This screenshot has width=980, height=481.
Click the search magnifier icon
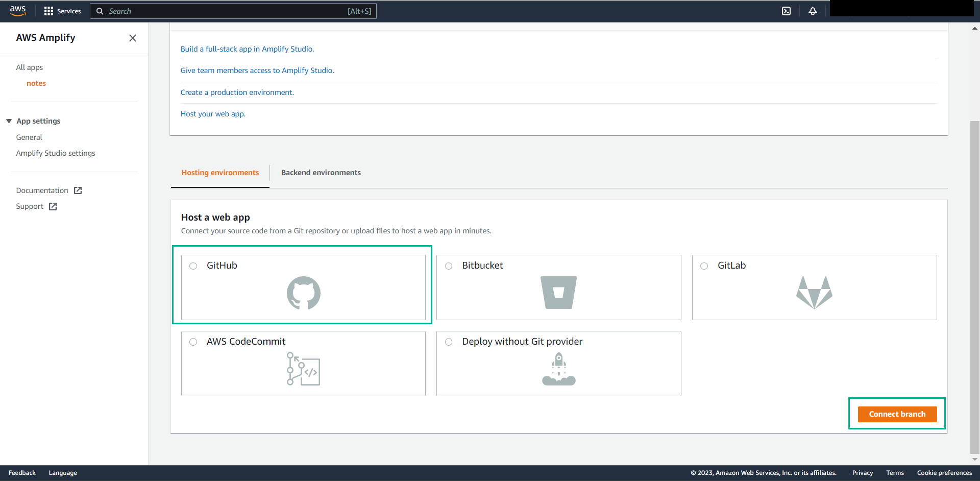(100, 11)
